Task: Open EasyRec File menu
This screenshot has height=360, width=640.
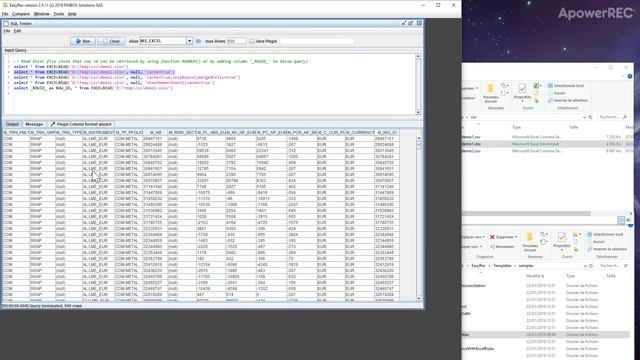Action: 5,14
